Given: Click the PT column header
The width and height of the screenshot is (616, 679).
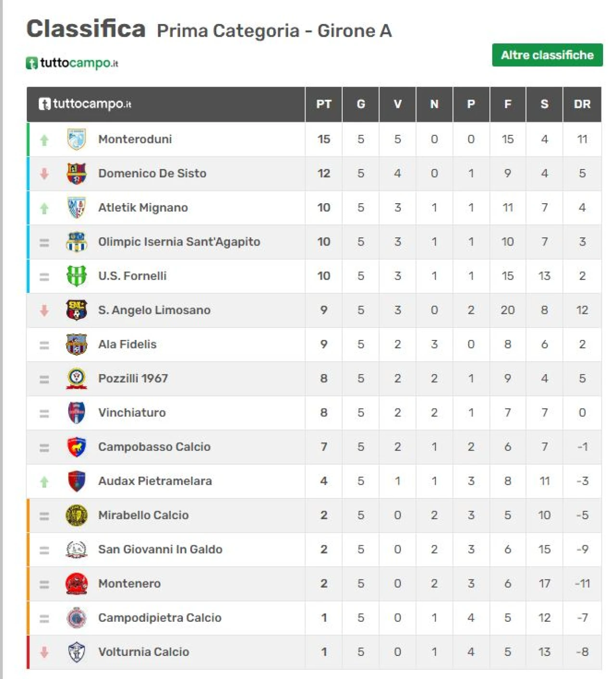Looking at the screenshot, I should (324, 104).
